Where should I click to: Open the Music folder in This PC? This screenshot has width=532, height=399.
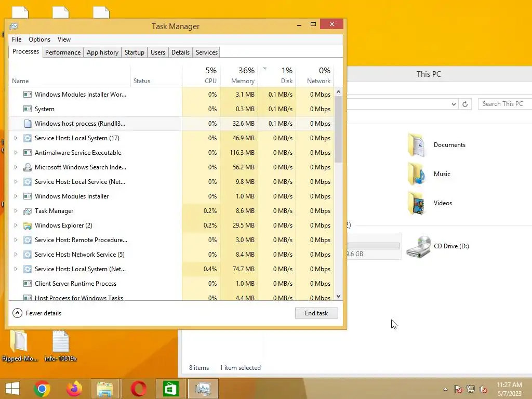click(417, 174)
